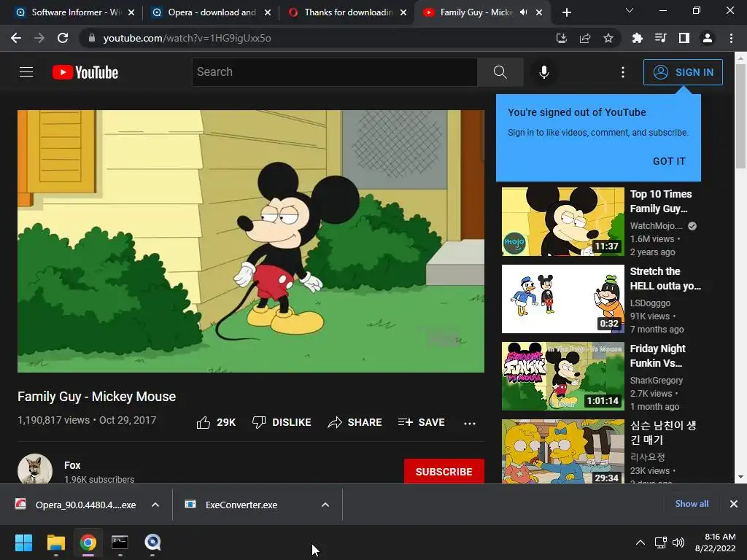The width and height of the screenshot is (747, 560).
Task: Open the Friday Night Funkin Vs thumbnail
Action: [562, 376]
